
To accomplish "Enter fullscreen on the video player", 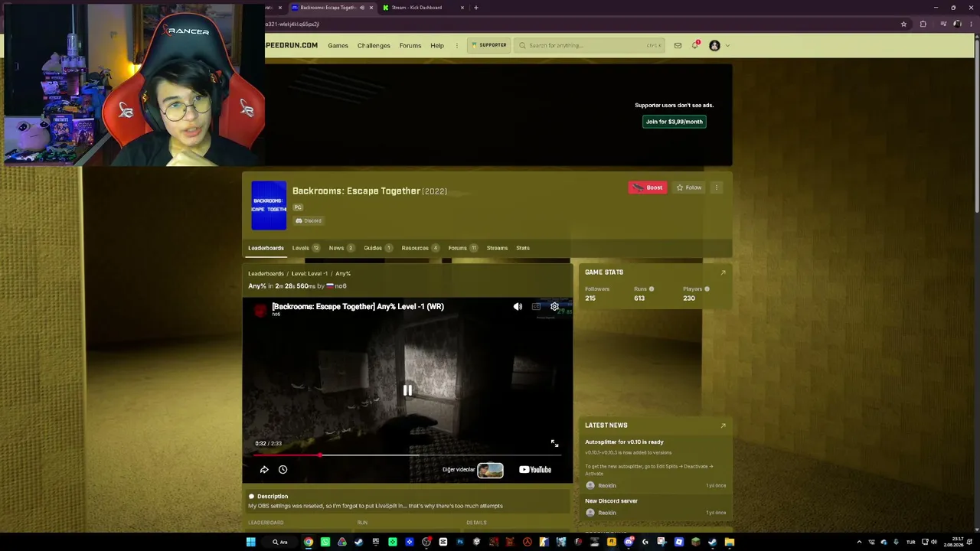I will click(x=554, y=443).
